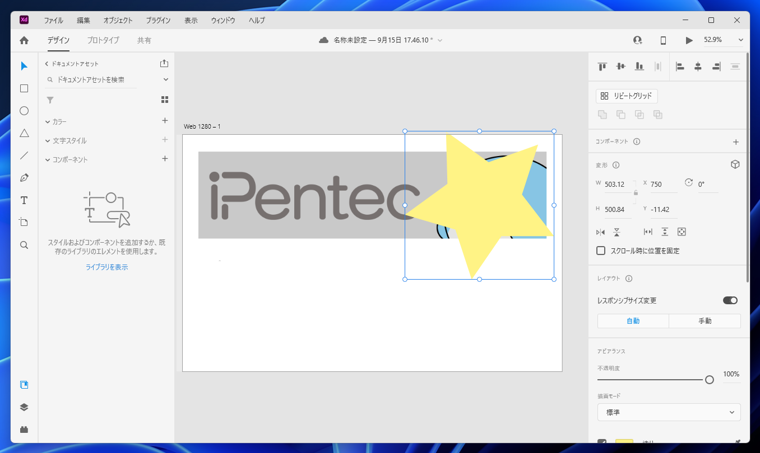Start desktop preview play button
This screenshot has height=453, width=760.
[x=689, y=40]
